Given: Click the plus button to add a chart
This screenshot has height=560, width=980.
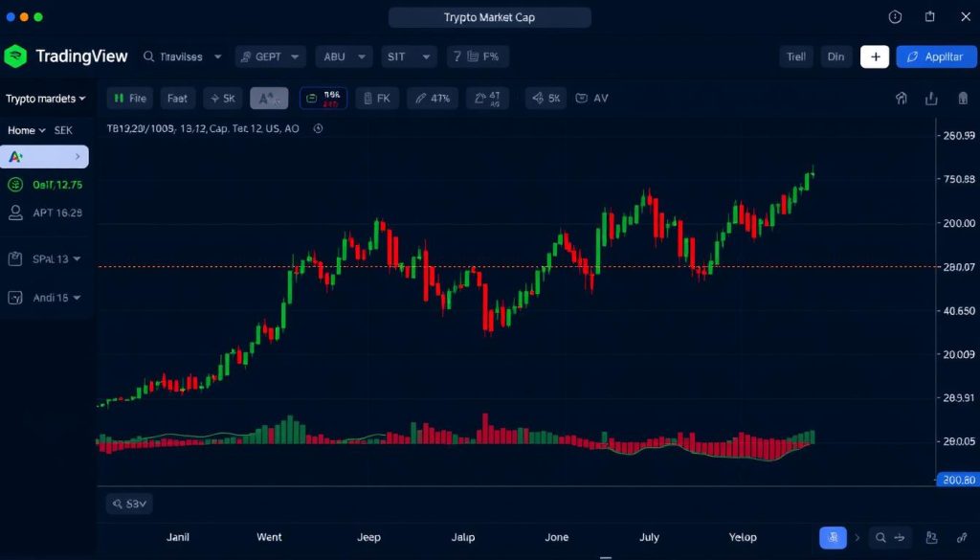Looking at the screenshot, I should click(x=875, y=56).
